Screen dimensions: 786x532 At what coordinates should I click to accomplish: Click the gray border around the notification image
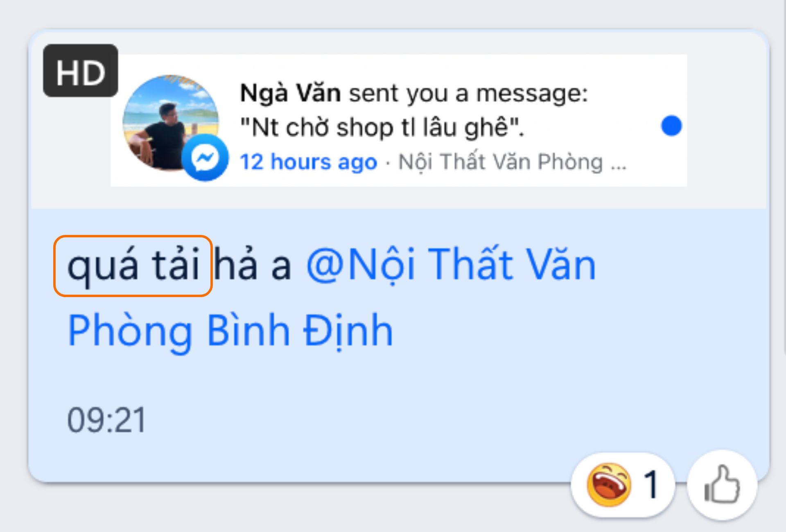pyautogui.click(x=399, y=198)
